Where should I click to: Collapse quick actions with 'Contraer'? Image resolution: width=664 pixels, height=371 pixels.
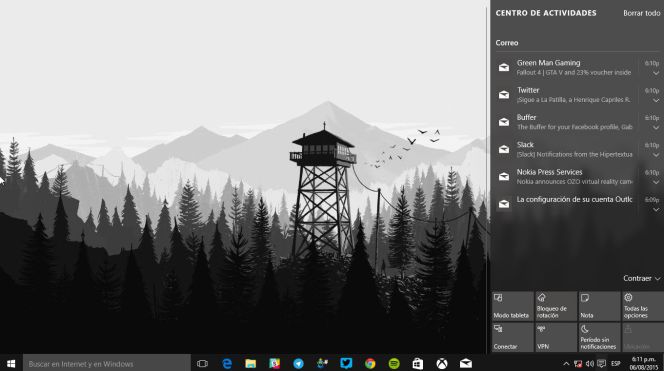point(642,278)
